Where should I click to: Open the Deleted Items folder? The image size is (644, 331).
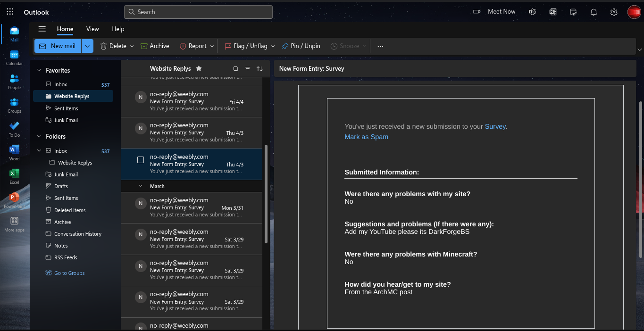(73, 210)
